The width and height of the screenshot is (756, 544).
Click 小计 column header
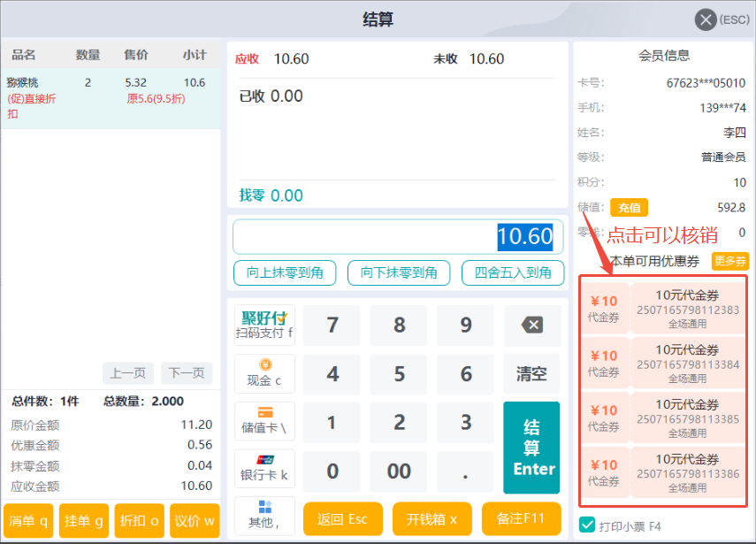coord(195,55)
